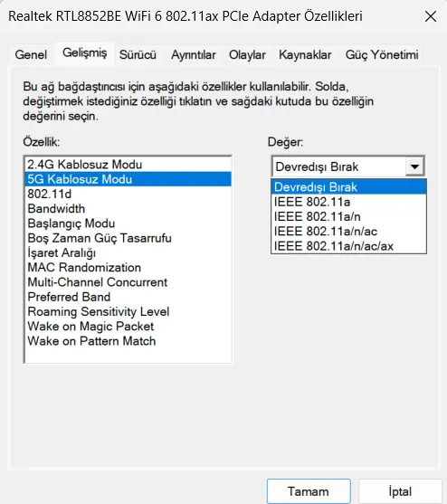Open the Gelişmiş tab
447x504 pixels.
tap(84, 53)
